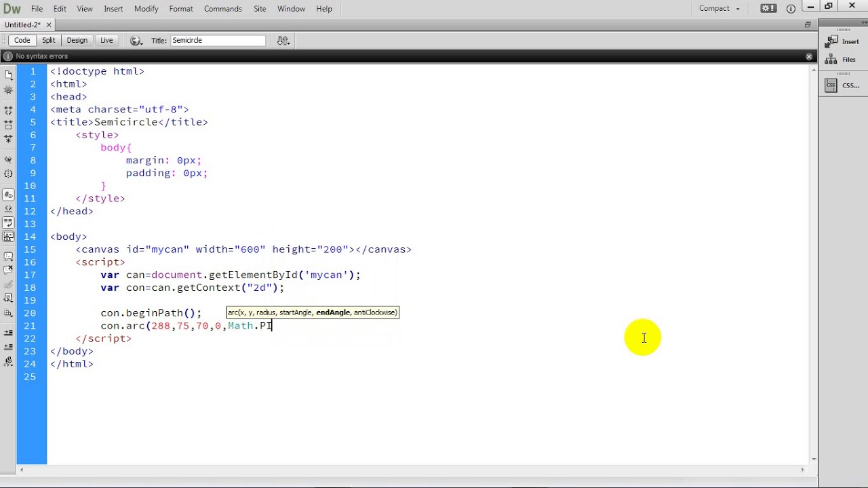Click the Dreamweaver Dw logo
Viewport: 868px width, 488px height.
pos(12,9)
